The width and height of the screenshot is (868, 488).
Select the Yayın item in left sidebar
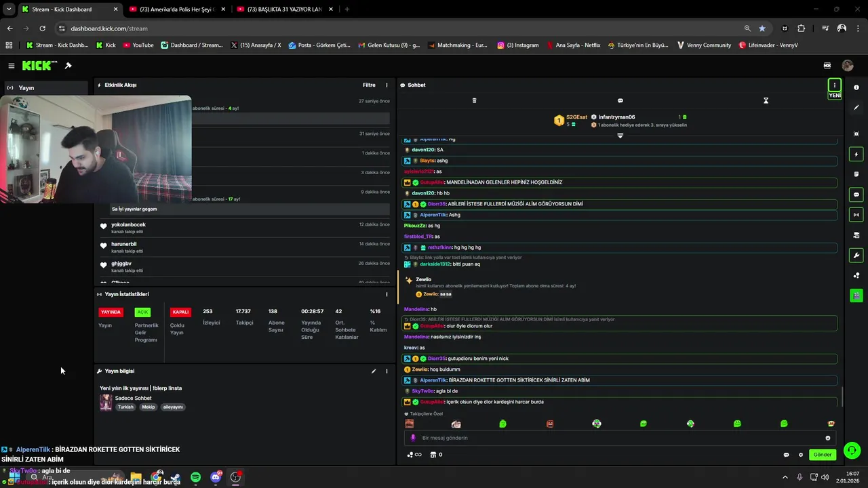pyautogui.click(x=46, y=87)
